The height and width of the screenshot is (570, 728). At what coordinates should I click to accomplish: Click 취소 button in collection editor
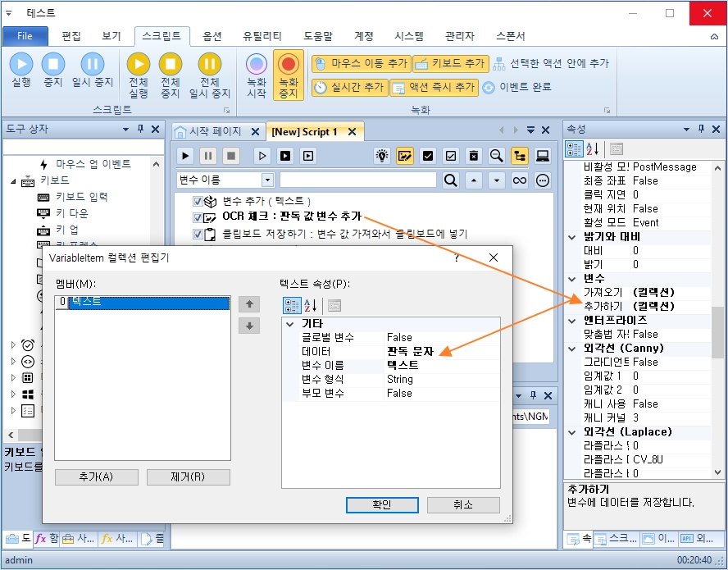[463, 505]
